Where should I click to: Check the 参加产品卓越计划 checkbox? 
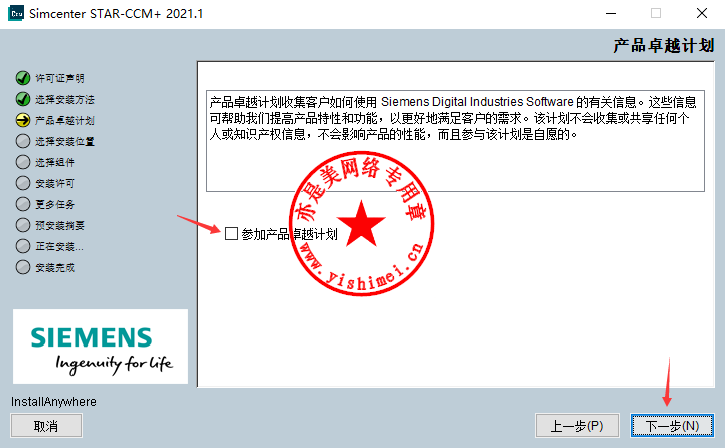point(231,233)
